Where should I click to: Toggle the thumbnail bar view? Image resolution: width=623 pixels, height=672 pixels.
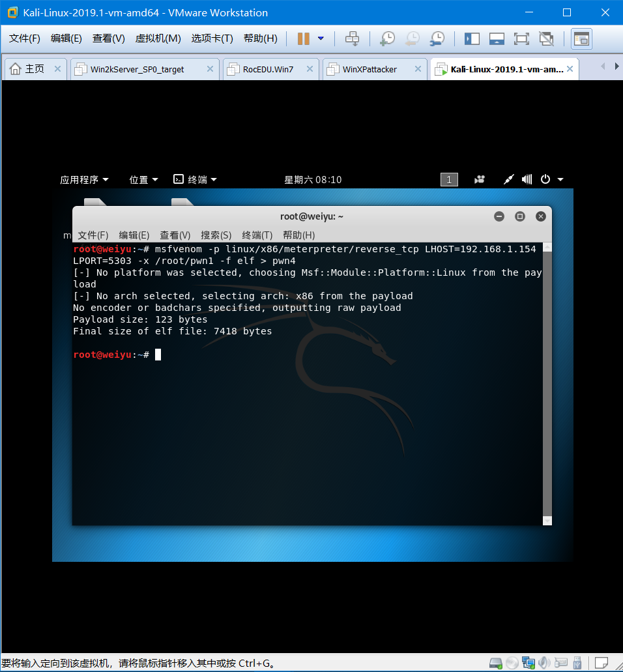[x=497, y=39]
